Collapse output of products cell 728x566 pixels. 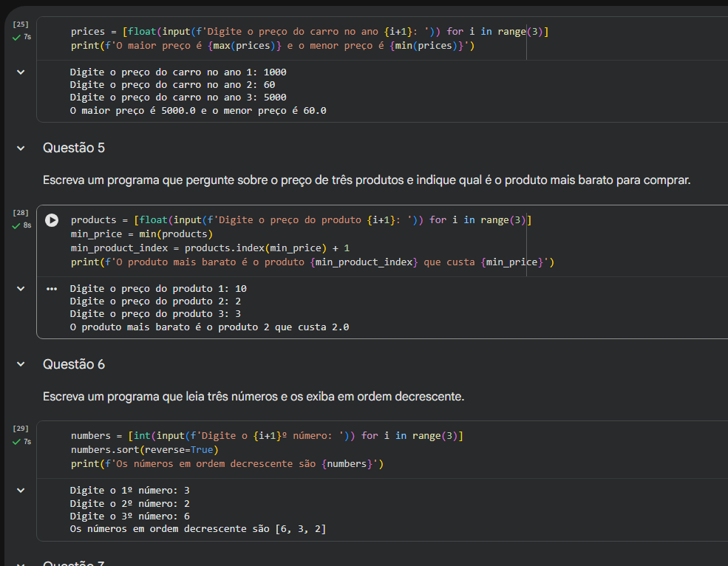pyautogui.click(x=21, y=288)
